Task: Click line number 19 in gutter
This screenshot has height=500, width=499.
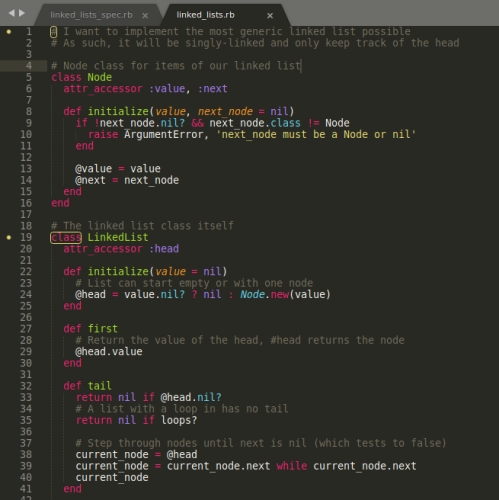Action: click(26, 237)
